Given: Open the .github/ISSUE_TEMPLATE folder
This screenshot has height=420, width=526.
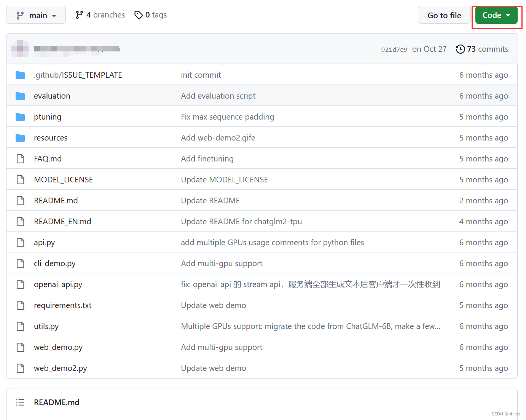Looking at the screenshot, I should coord(78,75).
